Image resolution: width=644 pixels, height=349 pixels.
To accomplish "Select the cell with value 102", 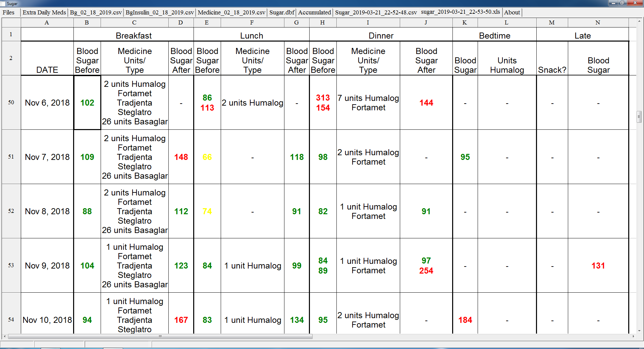I will click(87, 103).
